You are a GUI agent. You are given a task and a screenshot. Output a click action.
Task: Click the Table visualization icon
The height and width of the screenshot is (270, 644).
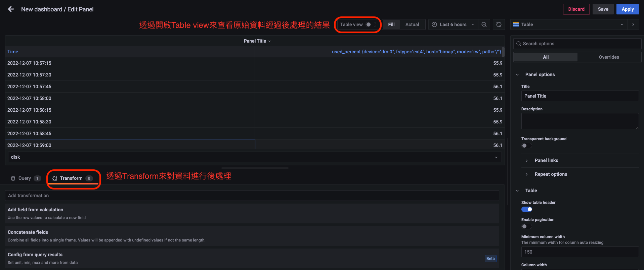point(516,24)
